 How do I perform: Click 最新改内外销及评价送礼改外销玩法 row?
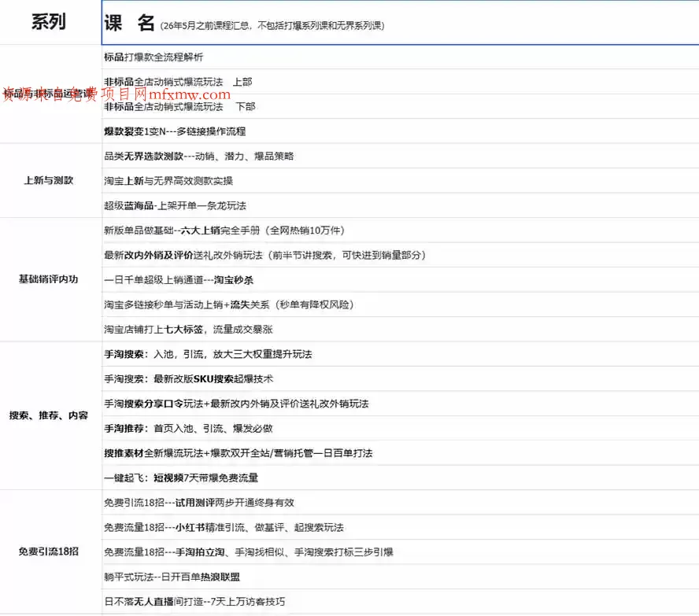point(401,255)
